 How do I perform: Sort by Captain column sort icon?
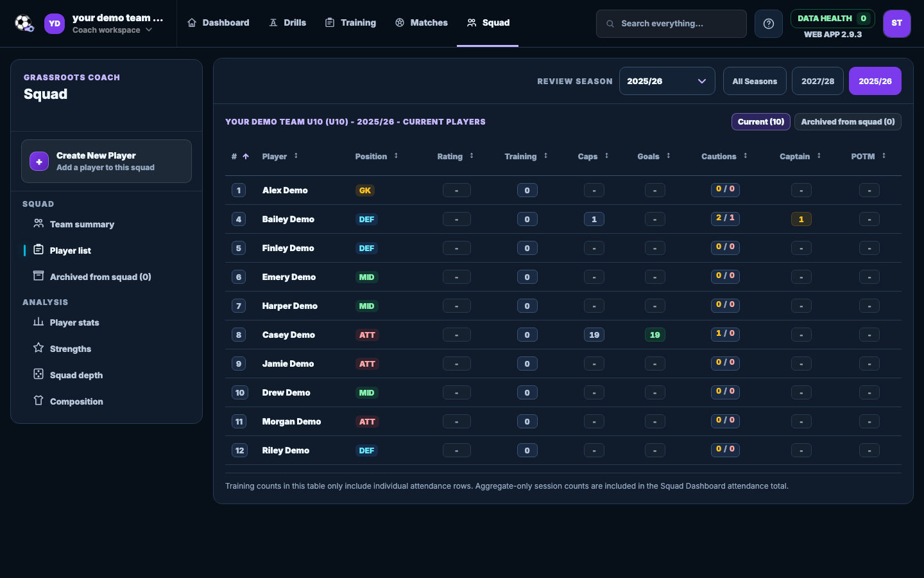(819, 156)
